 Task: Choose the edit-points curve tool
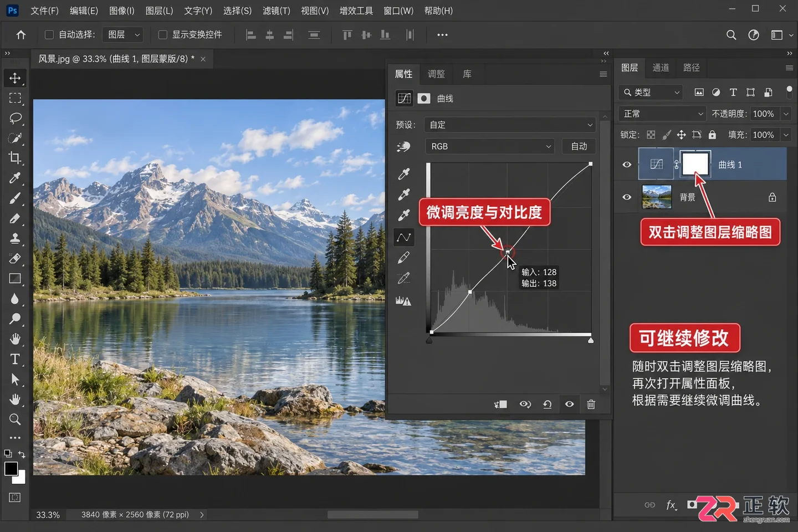click(404, 237)
